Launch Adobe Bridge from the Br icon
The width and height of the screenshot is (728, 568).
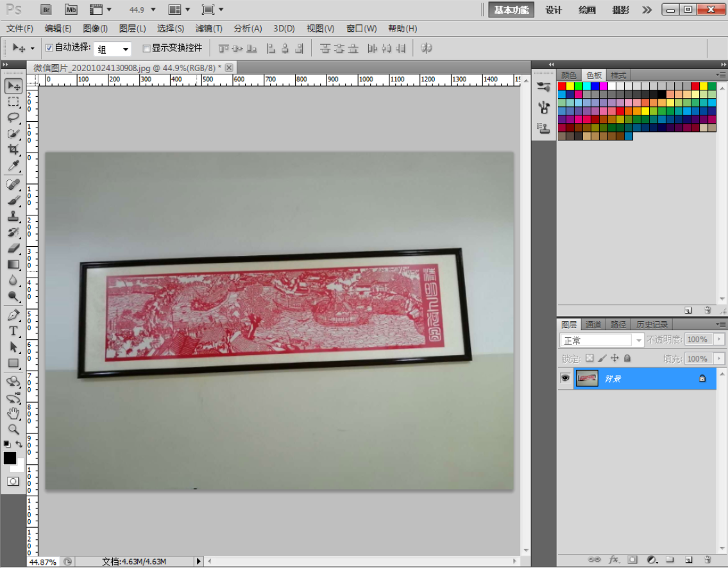click(46, 9)
